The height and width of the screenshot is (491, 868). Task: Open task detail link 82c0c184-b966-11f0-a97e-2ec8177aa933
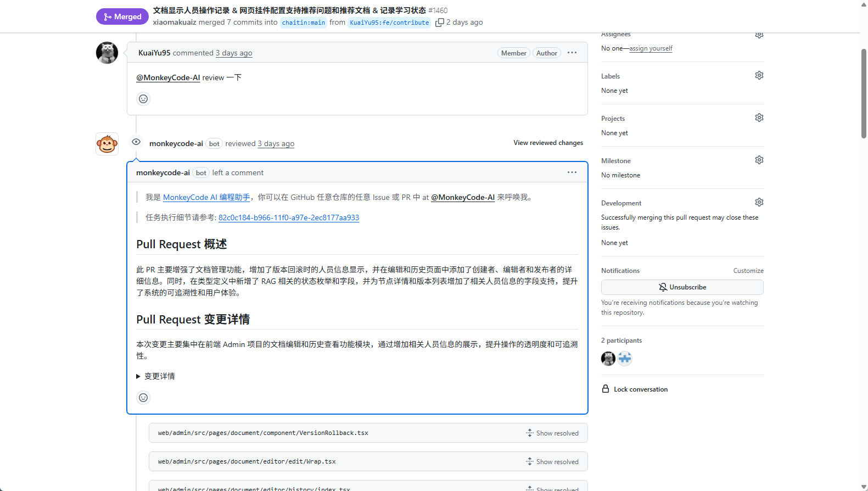click(289, 217)
